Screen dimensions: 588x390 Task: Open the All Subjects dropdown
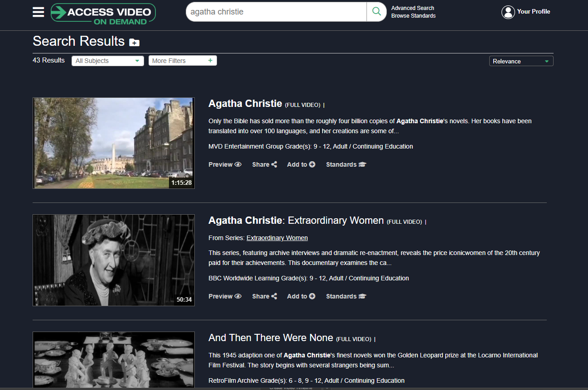point(107,60)
